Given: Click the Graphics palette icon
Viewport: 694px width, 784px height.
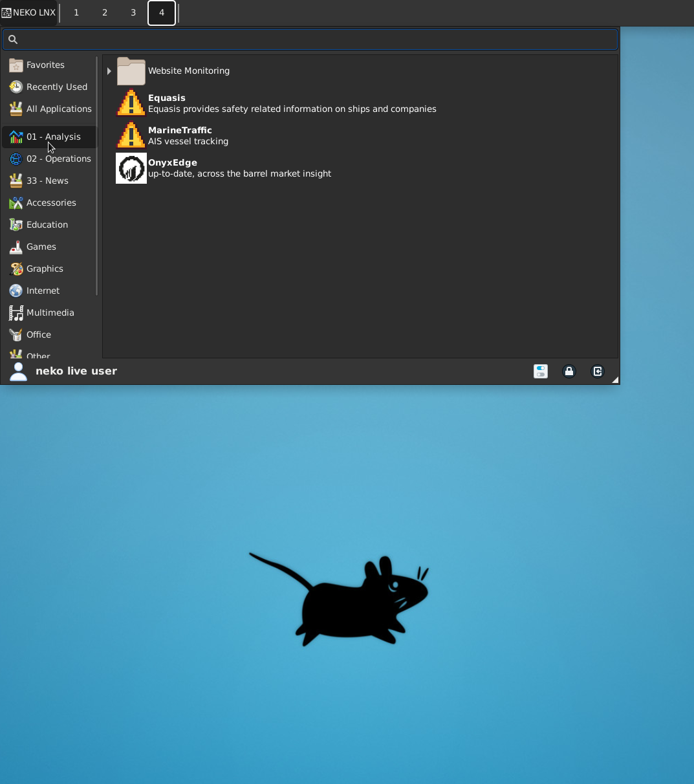Looking at the screenshot, I should click(16, 268).
